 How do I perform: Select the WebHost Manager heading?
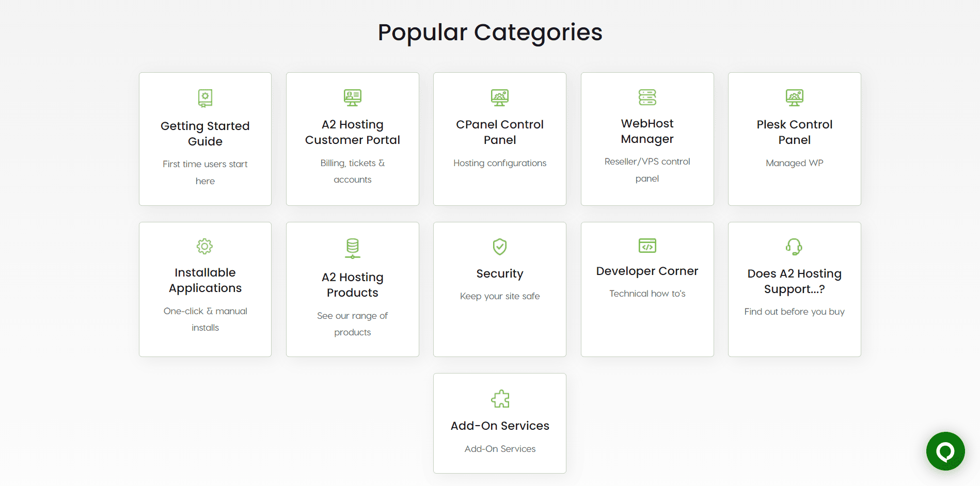(x=647, y=131)
